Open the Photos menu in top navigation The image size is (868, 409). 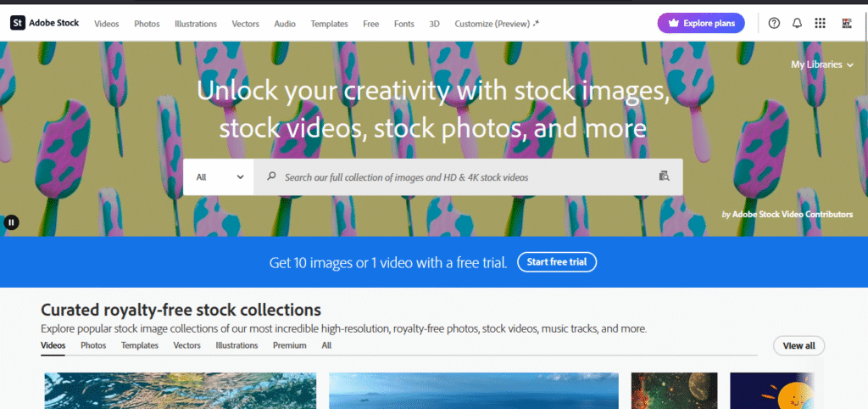pyautogui.click(x=147, y=24)
